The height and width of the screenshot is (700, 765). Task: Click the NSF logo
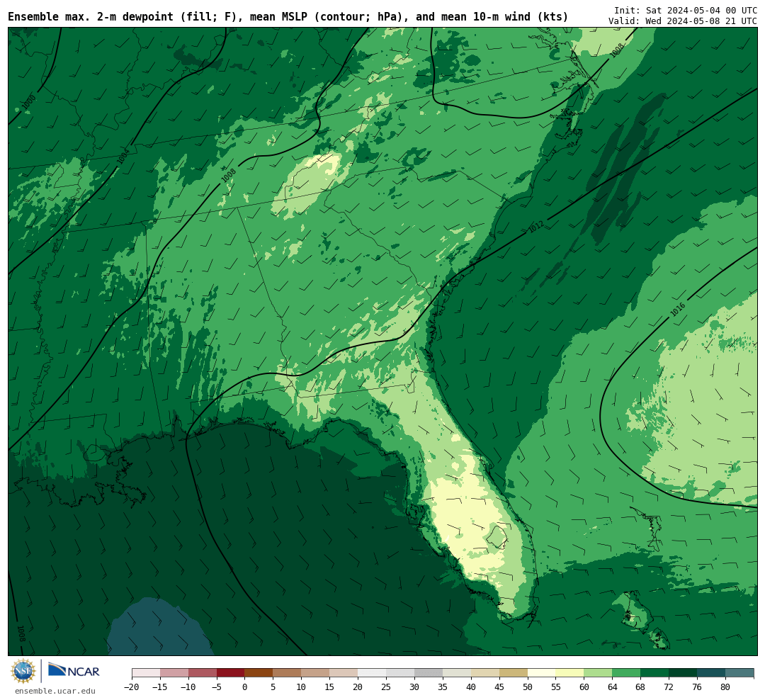click(23, 671)
